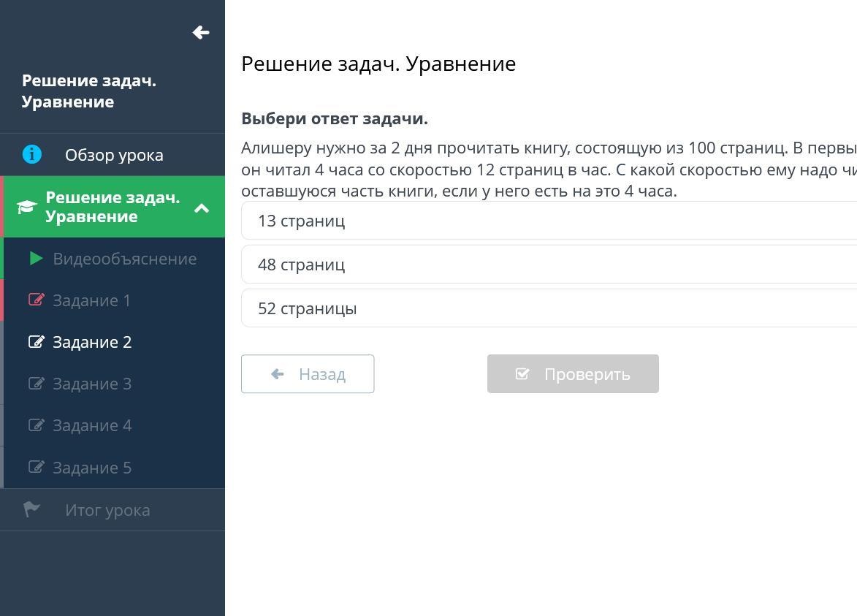Click the play icon beside Видеообъяснение
Image resolution: width=857 pixels, height=616 pixels.
36,259
